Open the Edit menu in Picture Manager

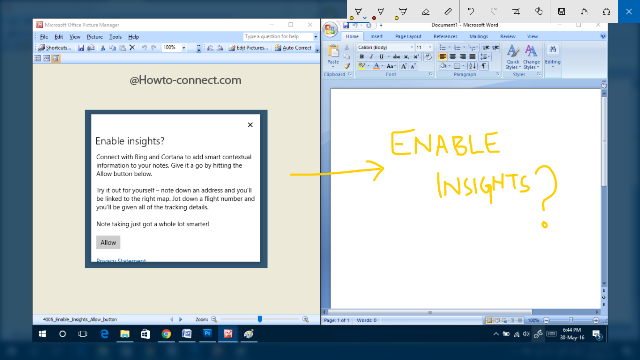point(59,37)
